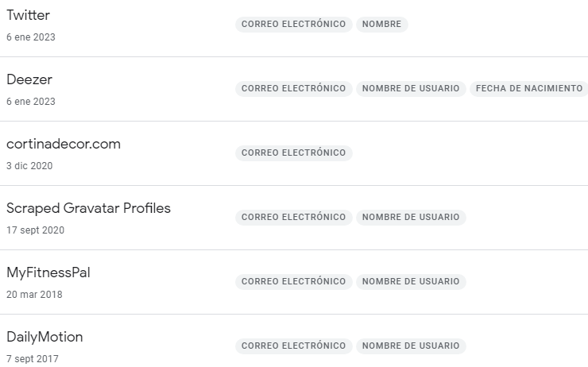Click DailyMotion's Nombre de Usuario tag
588x367 pixels.
tap(411, 346)
